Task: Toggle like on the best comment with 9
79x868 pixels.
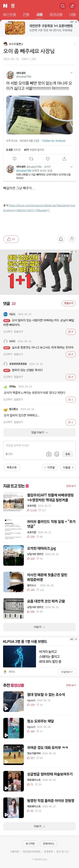Action: 71,331
